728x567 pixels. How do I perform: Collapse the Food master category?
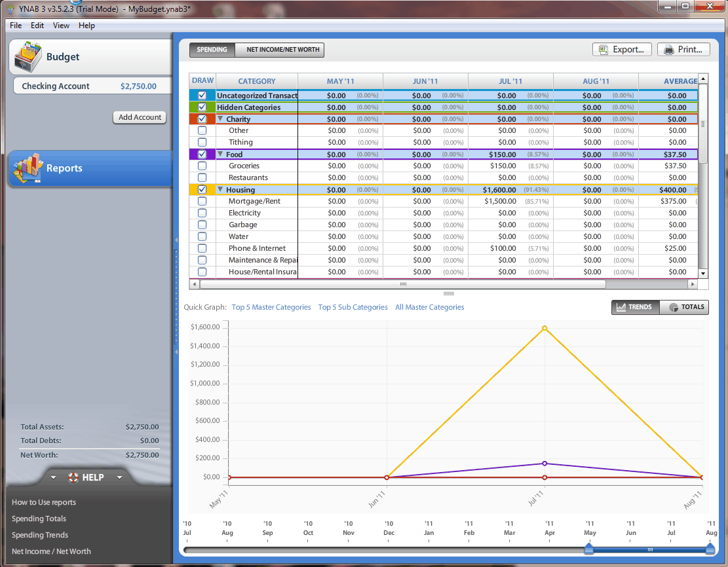pos(220,155)
